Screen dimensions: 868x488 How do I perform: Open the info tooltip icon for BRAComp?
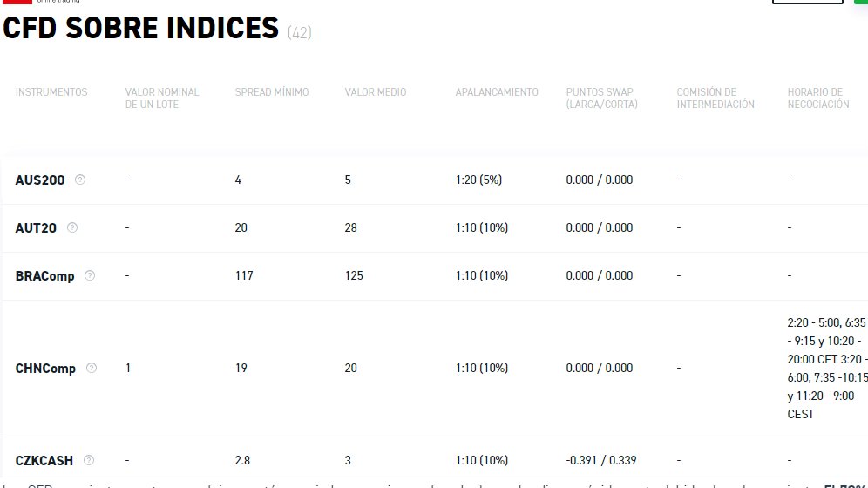pos(89,275)
